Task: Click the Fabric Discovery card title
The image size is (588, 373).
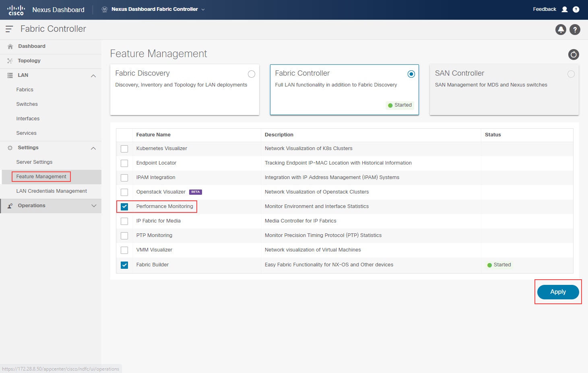Action: (142, 73)
